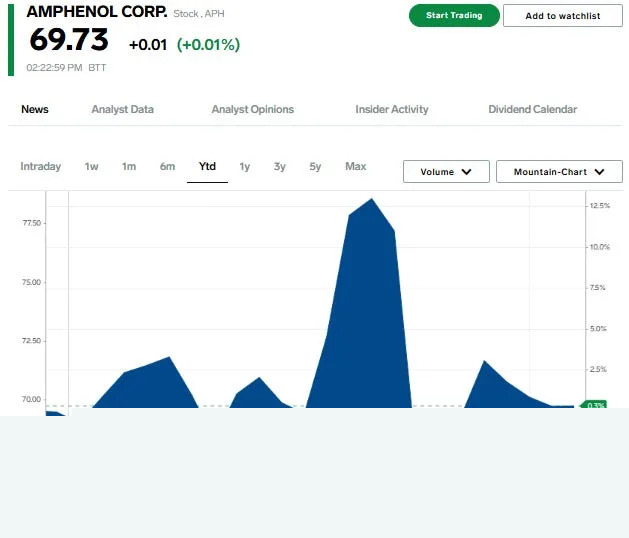The width and height of the screenshot is (629, 538).
Task: Add Amphenol to watchlist
Action: [x=563, y=16]
